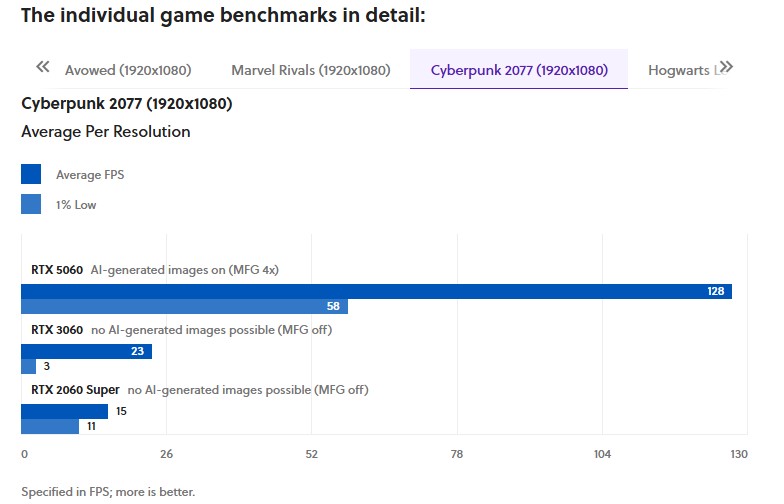Open the partially visible Hogwarts tab
The width and height of the screenshot is (784, 504).
(x=682, y=70)
